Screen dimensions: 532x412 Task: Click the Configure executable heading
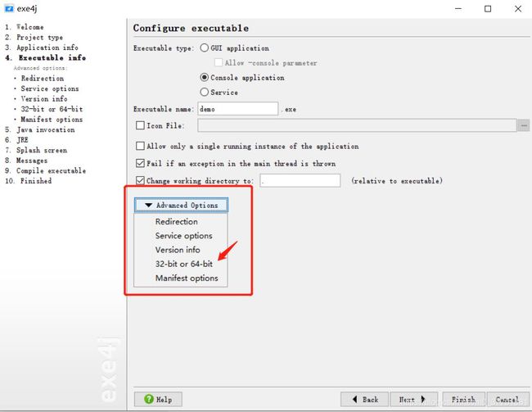pos(191,28)
